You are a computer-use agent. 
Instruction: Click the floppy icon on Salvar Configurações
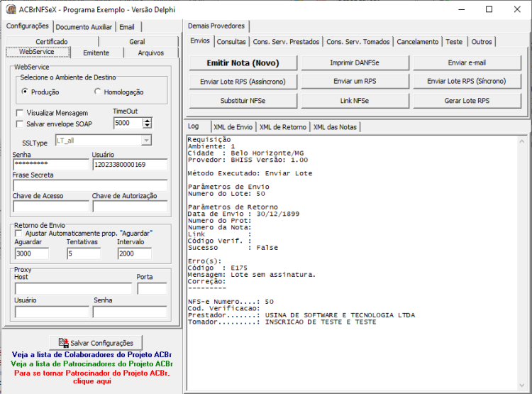[63, 343]
